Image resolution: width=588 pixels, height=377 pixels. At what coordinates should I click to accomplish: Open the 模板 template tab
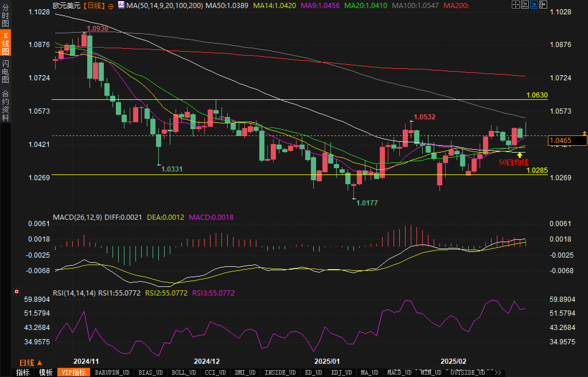click(x=46, y=372)
